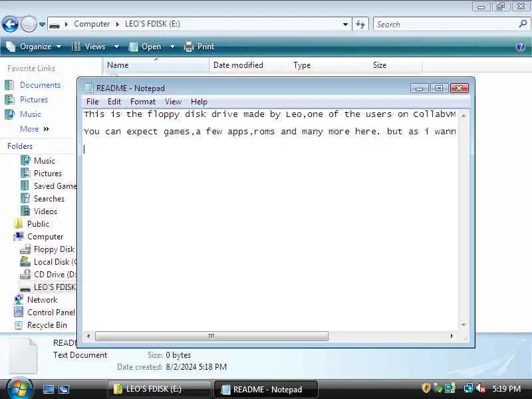Viewport: 532px width, 399px height.
Task: Select Saved Games folder in tree
Action: pyautogui.click(x=49, y=186)
